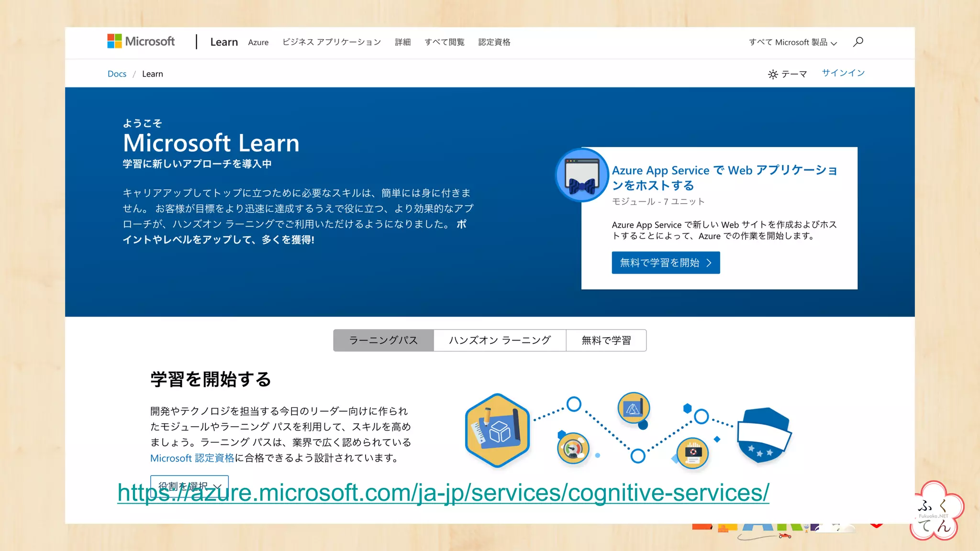980x551 pixels.
Task: Open the 役割を選択 dropdown
Action: (189, 486)
